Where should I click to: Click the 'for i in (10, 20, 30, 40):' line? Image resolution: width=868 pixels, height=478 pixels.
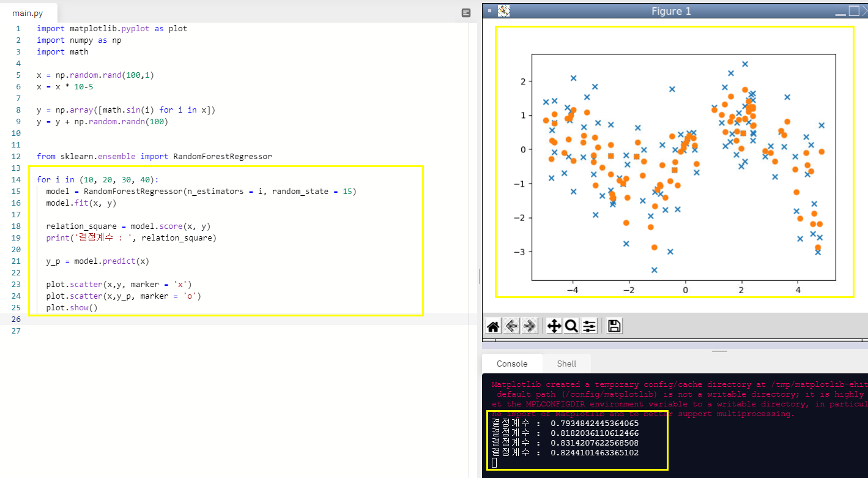pyautogui.click(x=97, y=179)
